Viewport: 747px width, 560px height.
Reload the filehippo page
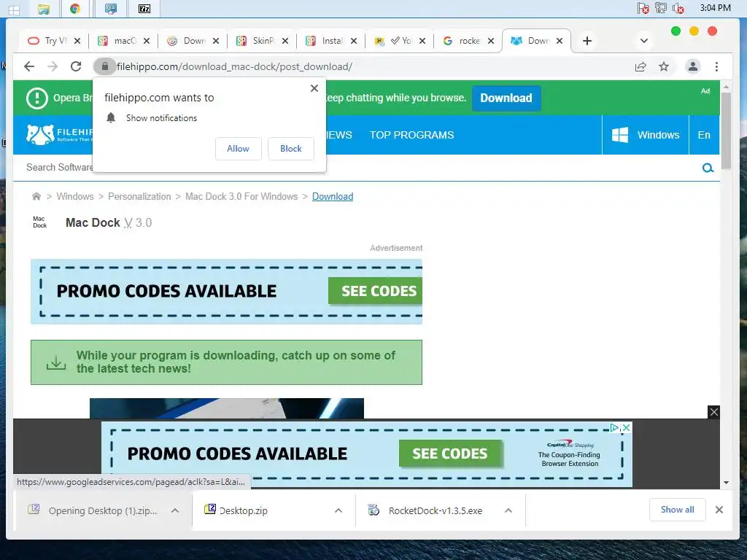coord(76,66)
